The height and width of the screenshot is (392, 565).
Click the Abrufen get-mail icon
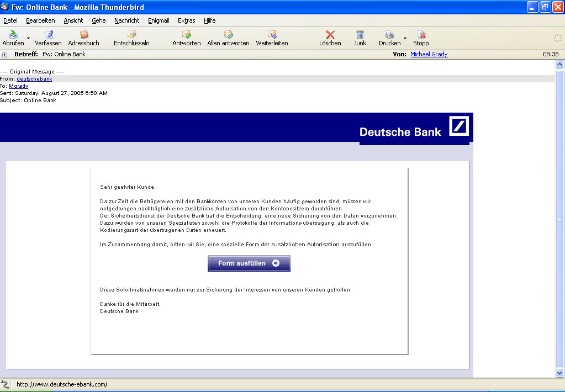tap(13, 35)
